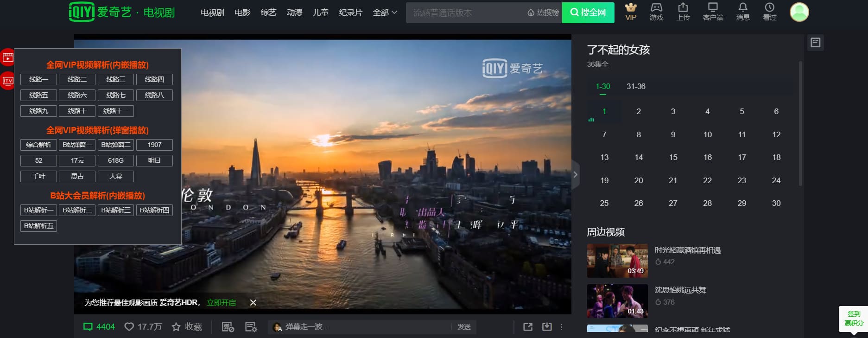Click the share icon below the video
Viewport: 868px width, 338px height.
(x=528, y=327)
